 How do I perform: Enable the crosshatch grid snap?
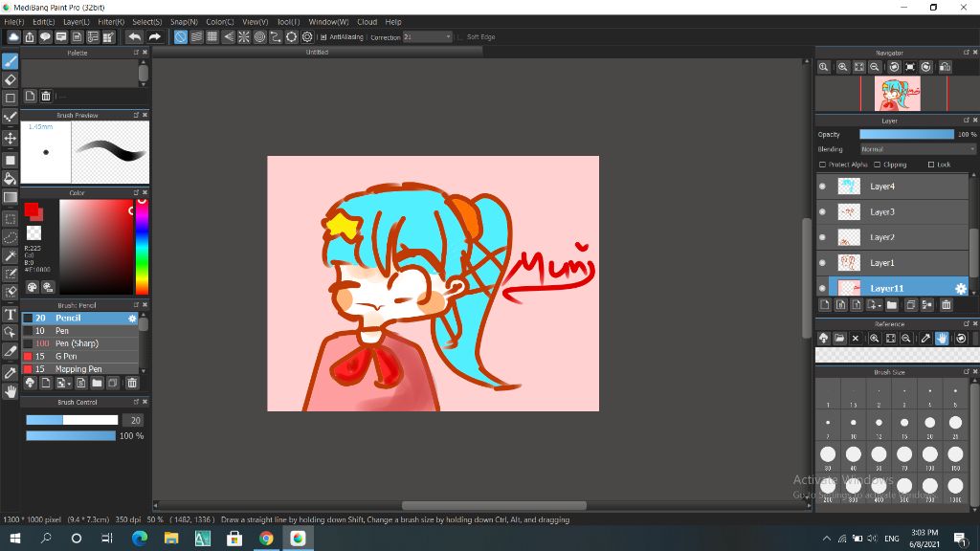[212, 37]
